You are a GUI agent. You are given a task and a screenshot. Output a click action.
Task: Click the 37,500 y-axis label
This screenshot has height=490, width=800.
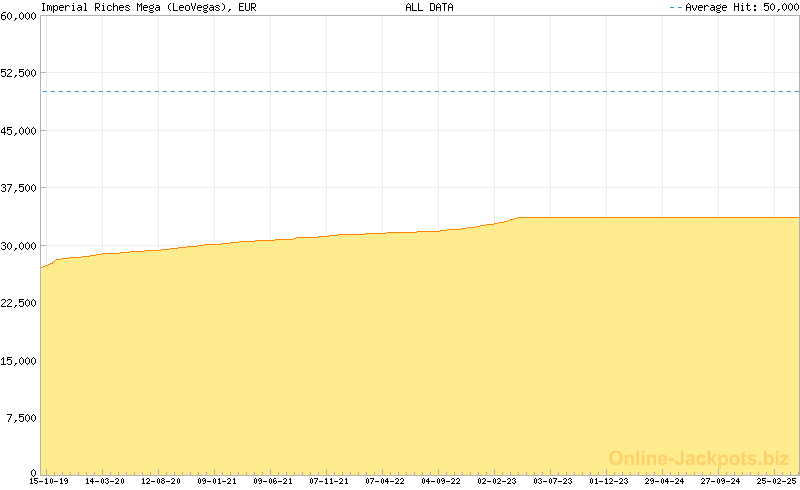click(x=18, y=188)
